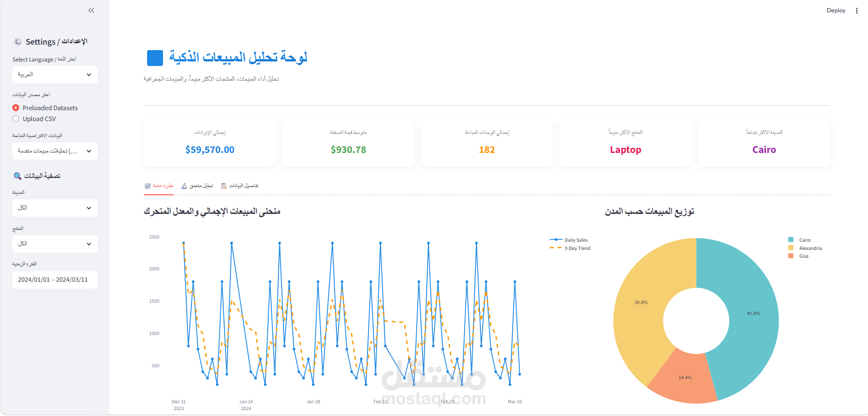Toggle Alexandria legend entry in pie chart
Screen dimensions: 868x416
805,248
